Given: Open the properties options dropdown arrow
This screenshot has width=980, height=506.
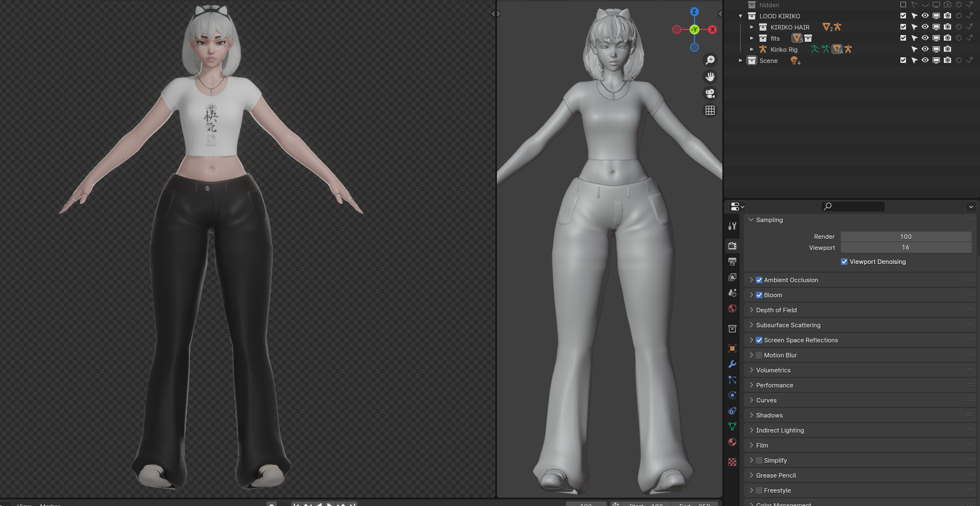Looking at the screenshot, I should [971, 207].
